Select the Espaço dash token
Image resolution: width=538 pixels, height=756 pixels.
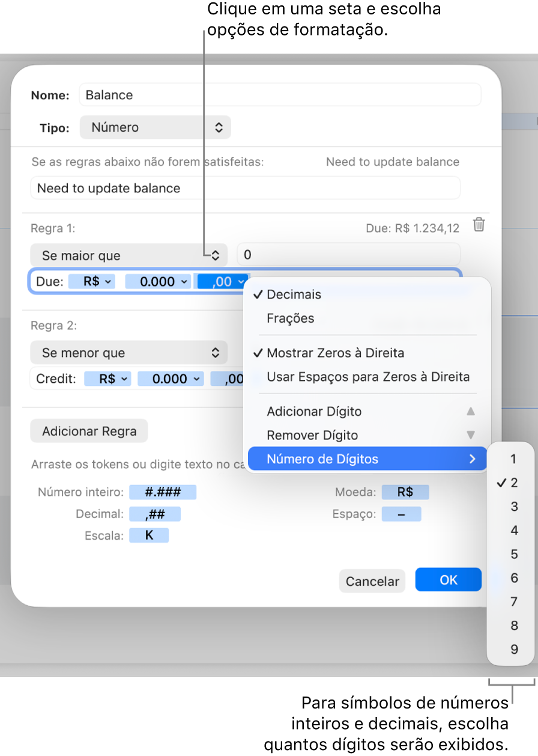(401, 513)
